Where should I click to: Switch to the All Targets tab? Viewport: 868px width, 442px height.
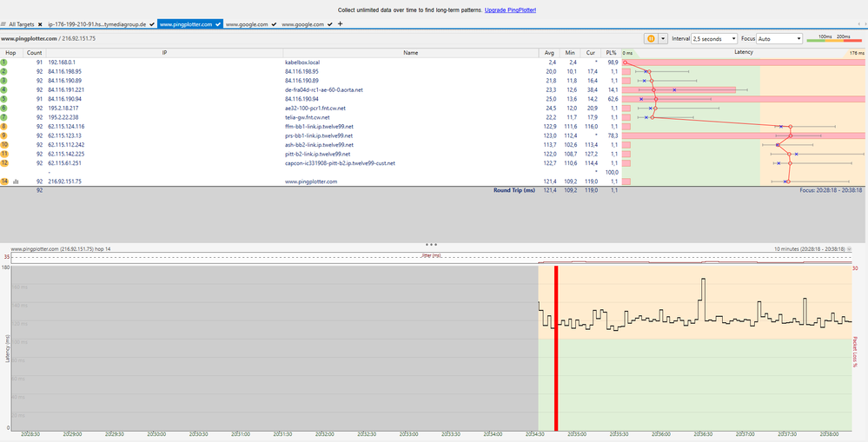pos(22,24)
